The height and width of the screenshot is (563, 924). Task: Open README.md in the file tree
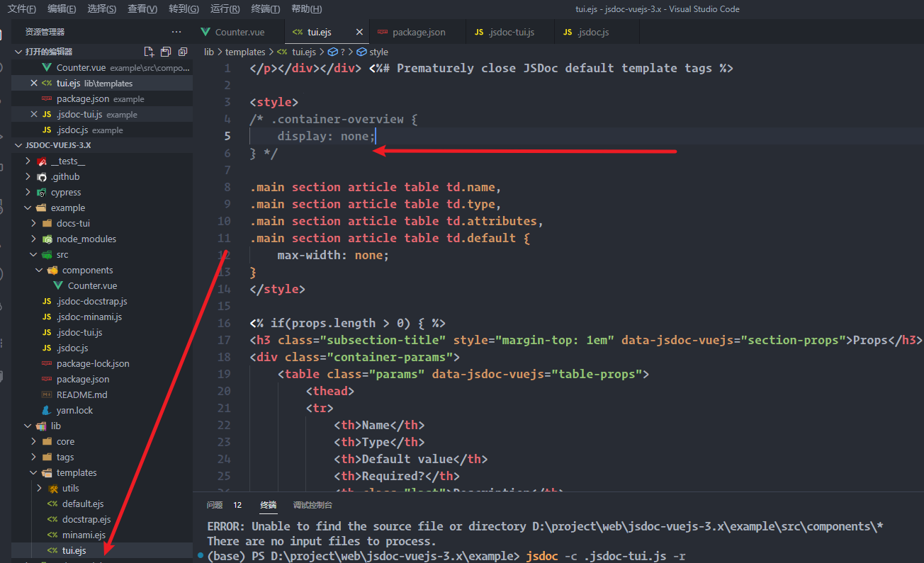point(81,395)
